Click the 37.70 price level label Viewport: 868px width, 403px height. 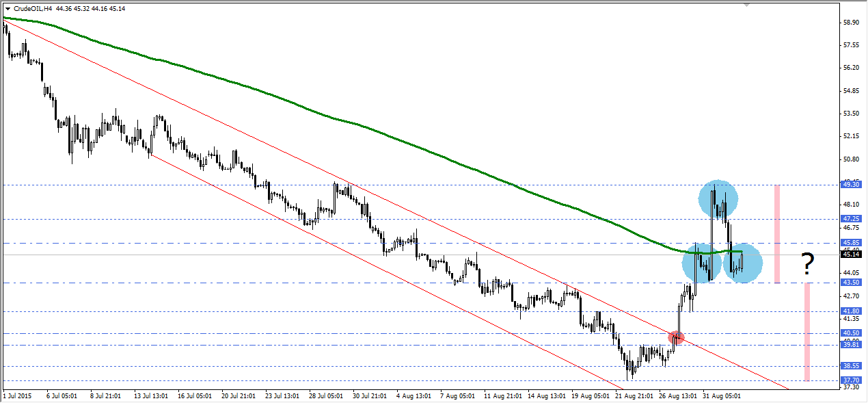pos(852,380)
